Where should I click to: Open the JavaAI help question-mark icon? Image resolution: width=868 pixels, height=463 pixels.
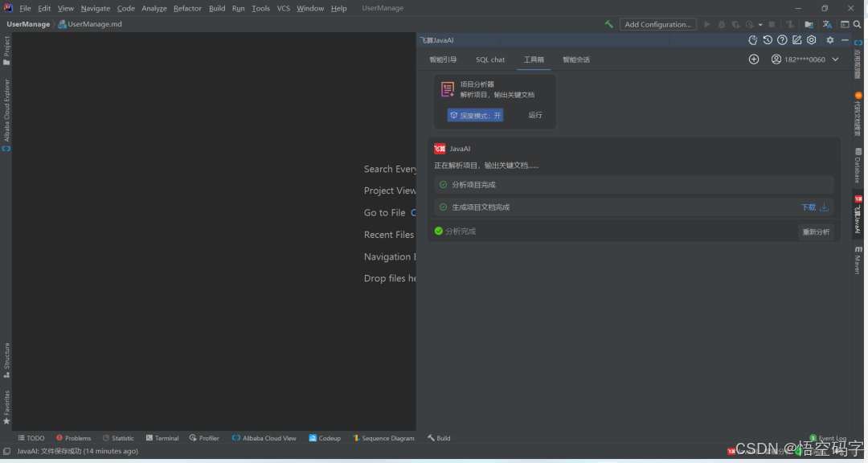click(782, 40)
